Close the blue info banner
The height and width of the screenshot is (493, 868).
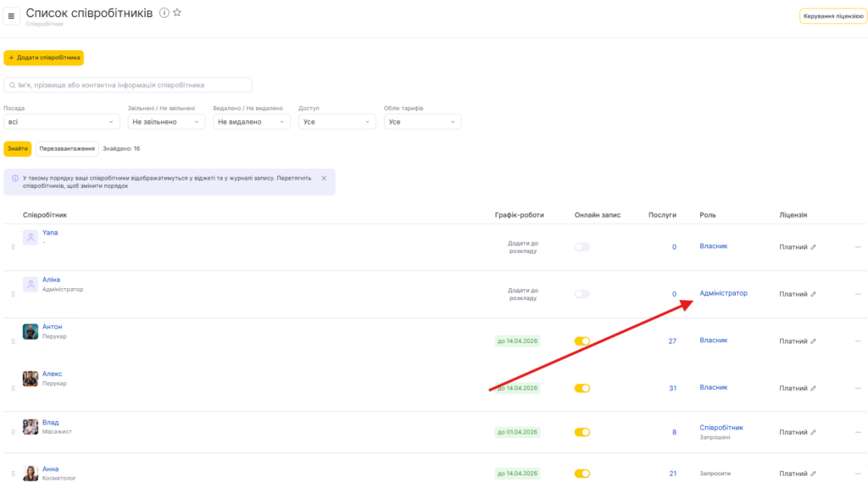pyautogui.click(x=324, y=178)
